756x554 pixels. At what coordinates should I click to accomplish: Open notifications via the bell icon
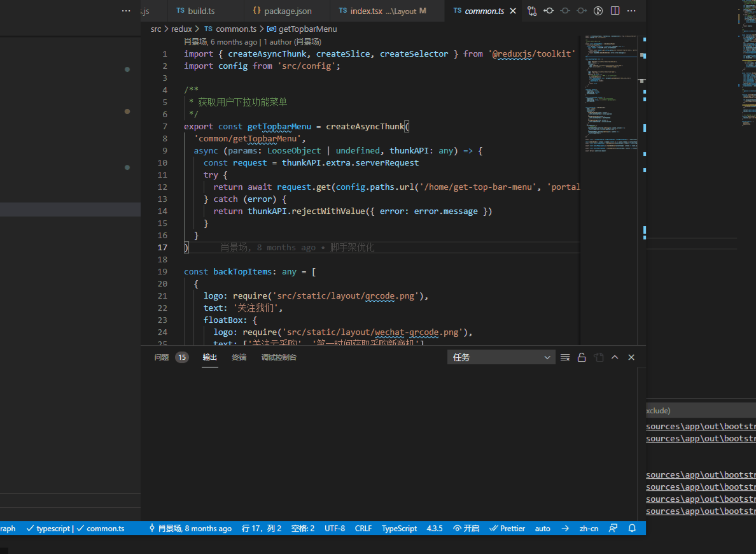(x=631, y=528)
